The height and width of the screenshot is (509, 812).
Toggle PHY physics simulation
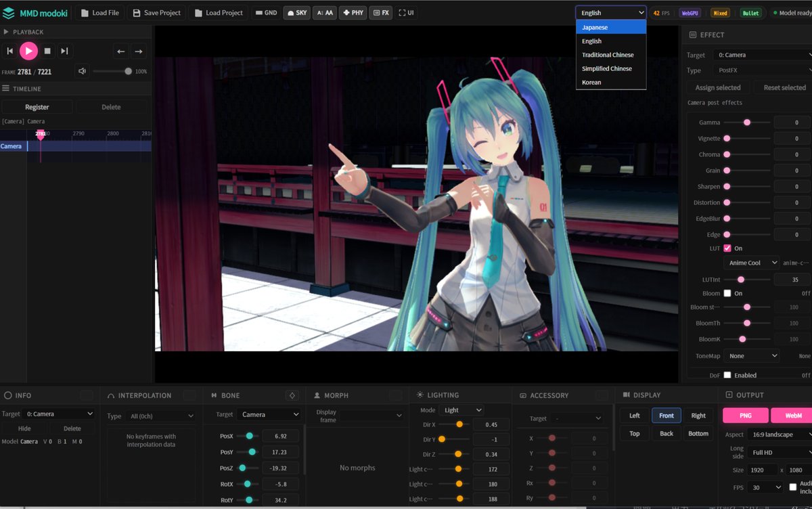(353, 13)
